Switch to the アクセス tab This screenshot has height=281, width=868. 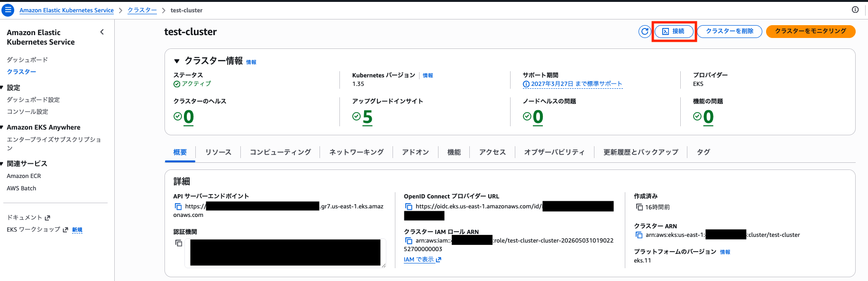pyautogui.click(x=493, y=152)
